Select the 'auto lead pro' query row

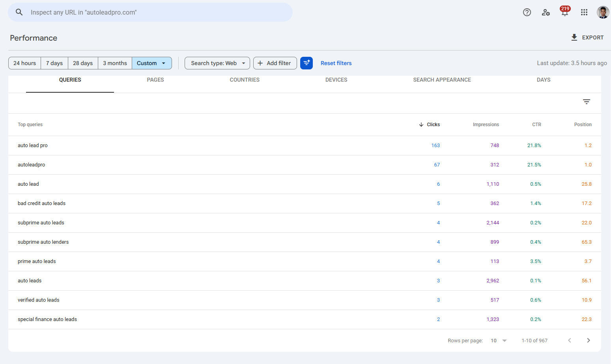(x=305, y=146)
